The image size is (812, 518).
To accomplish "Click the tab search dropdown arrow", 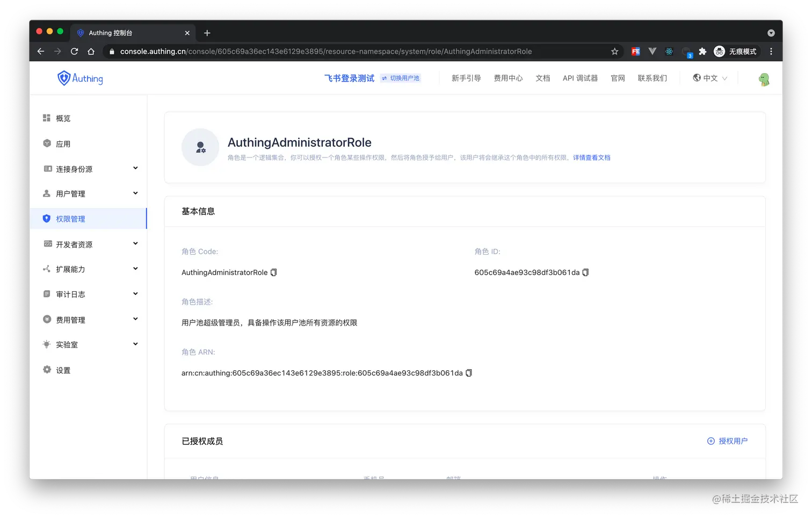I will 771,33.
